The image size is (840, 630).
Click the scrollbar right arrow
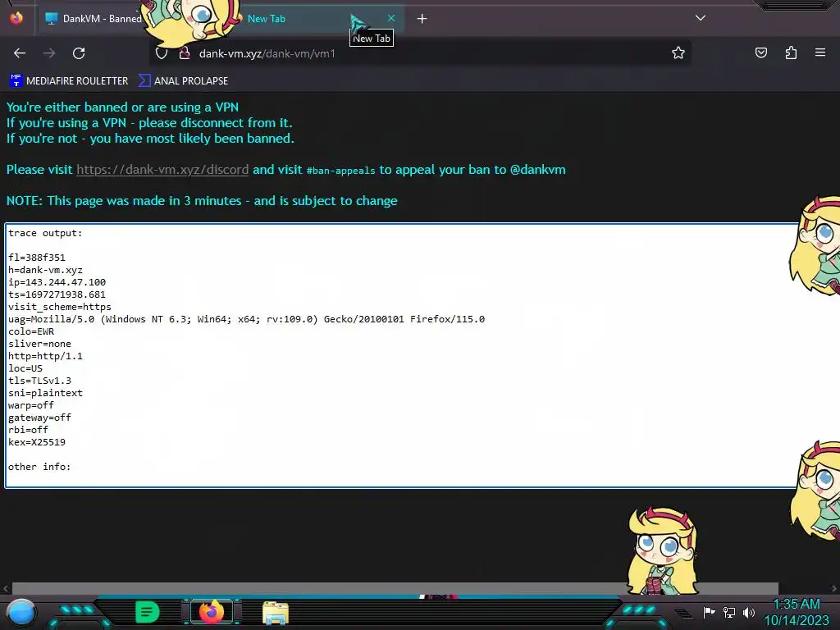pos(833,588)
